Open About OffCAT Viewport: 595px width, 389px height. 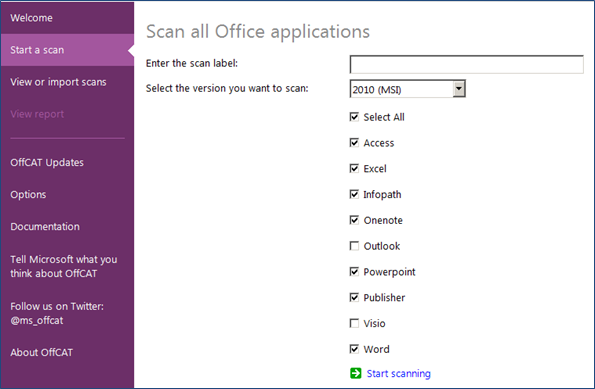coord(42,353)
